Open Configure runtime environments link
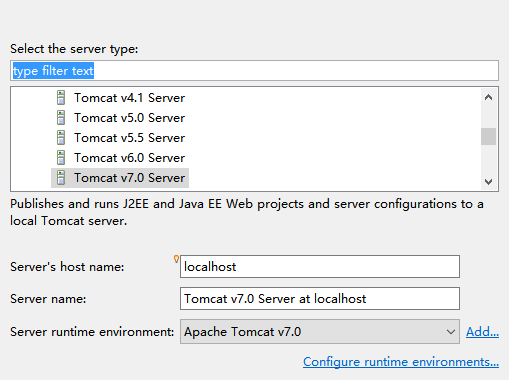 (x=401, y=362)
